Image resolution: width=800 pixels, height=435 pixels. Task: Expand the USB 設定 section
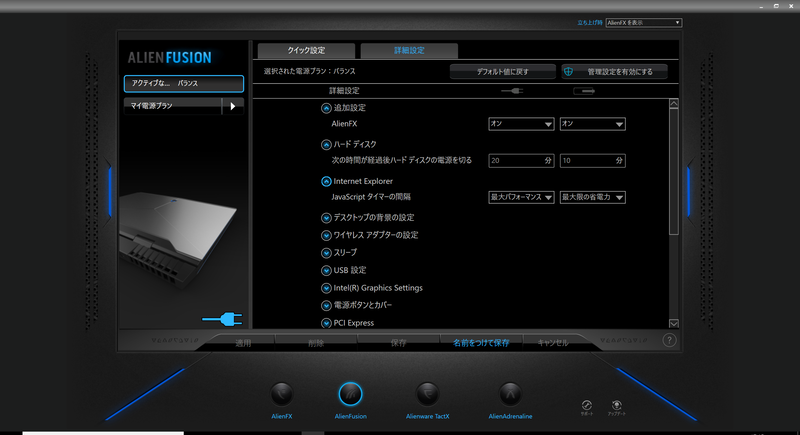(x=326, y=271)
